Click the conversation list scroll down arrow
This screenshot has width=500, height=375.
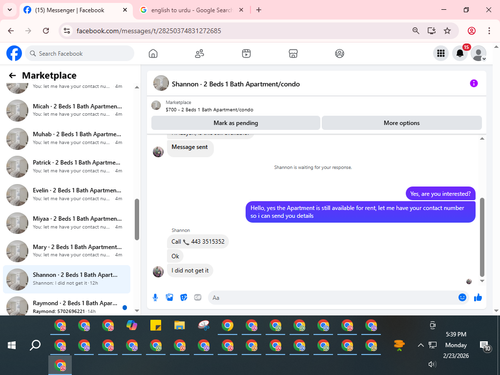(137, 310)
